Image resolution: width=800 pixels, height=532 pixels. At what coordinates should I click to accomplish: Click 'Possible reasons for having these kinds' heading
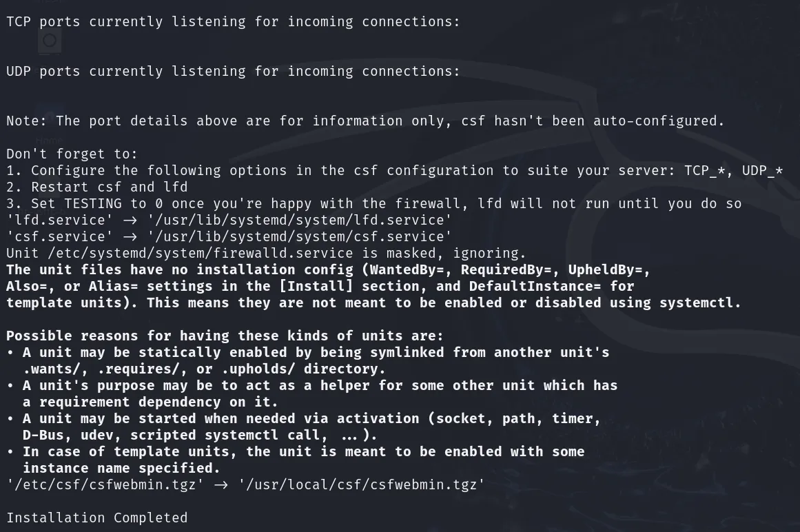[x=225, y=336]
